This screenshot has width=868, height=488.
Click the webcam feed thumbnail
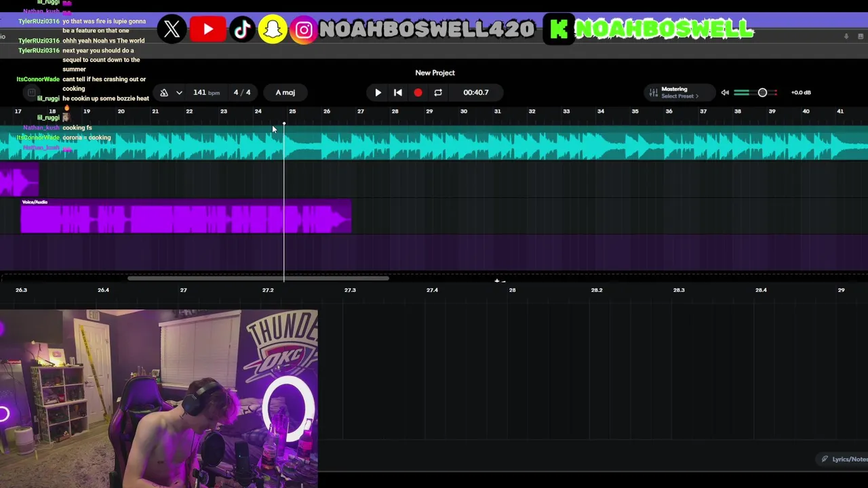tap(159, 399)
